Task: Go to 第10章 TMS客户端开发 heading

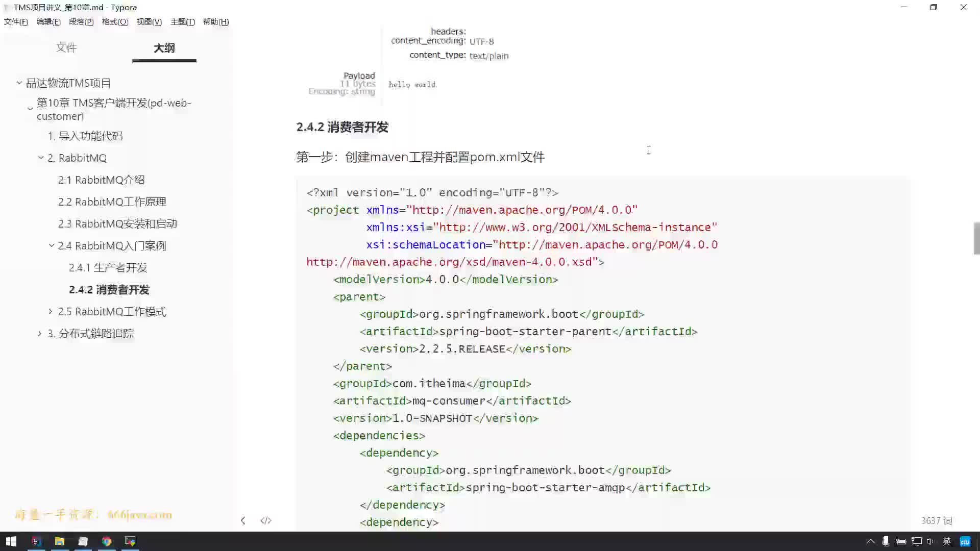Action: click(x=114, y=110)
